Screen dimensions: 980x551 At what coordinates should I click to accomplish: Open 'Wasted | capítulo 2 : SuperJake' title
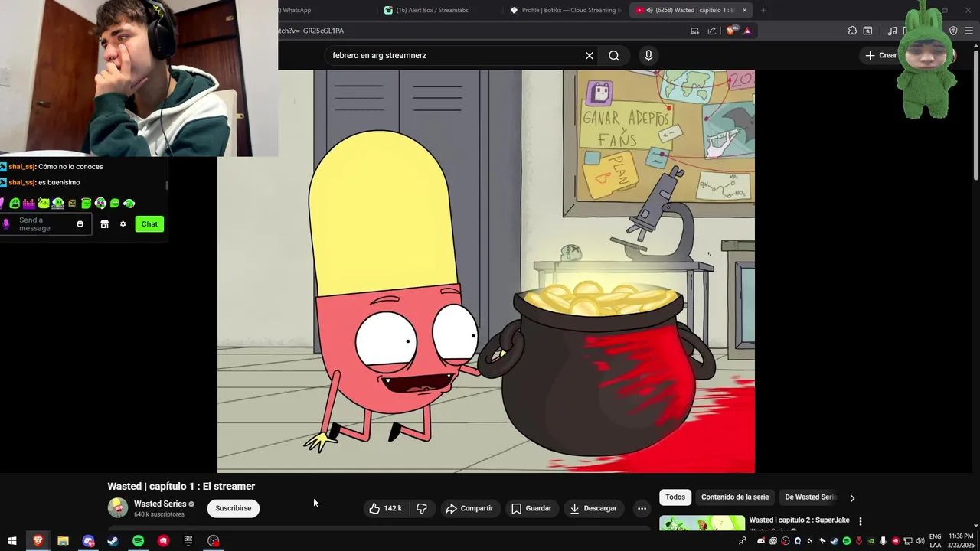point(799,520)
